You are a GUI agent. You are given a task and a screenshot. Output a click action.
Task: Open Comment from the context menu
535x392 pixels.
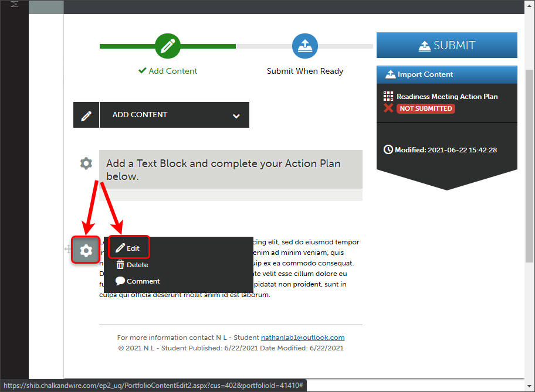pos(137,281)
